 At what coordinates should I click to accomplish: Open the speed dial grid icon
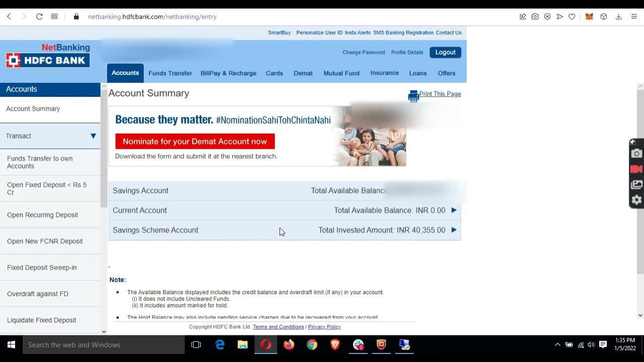54,17
